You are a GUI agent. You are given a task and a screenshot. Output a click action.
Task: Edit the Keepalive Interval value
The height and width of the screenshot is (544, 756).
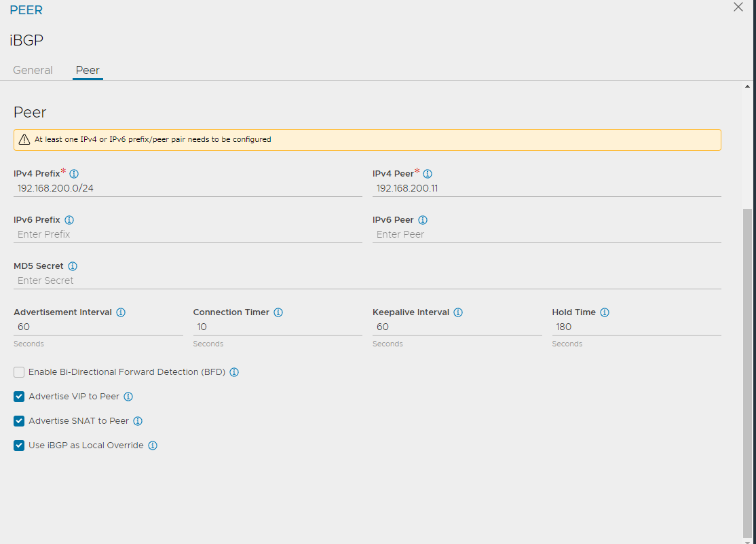pos(457,327)
